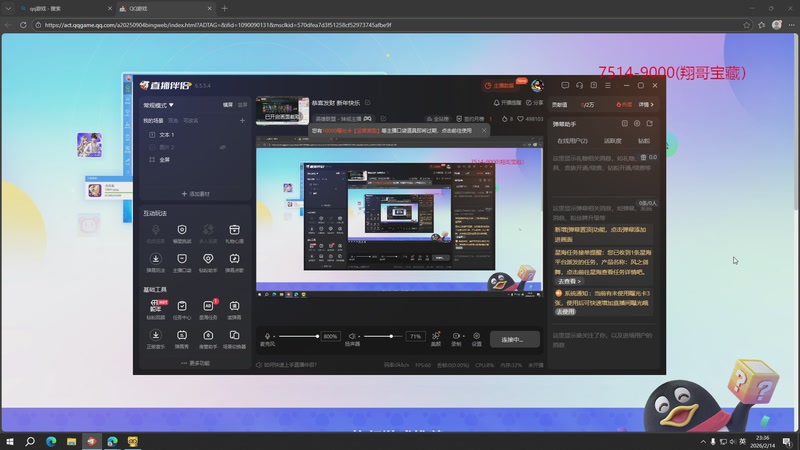Select 横屏 landscape orientation

pos(228,105)
